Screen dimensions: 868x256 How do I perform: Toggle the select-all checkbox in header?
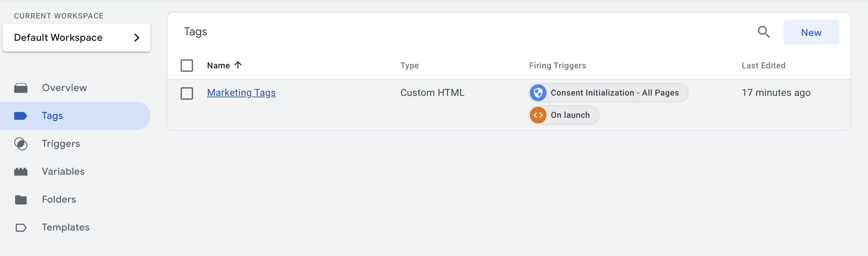[187, 66]
